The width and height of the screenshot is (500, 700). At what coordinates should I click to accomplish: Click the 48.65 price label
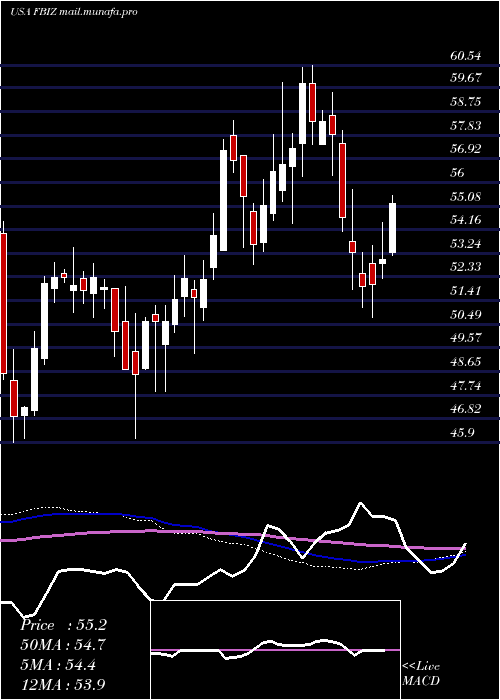(x=466, y=362)
